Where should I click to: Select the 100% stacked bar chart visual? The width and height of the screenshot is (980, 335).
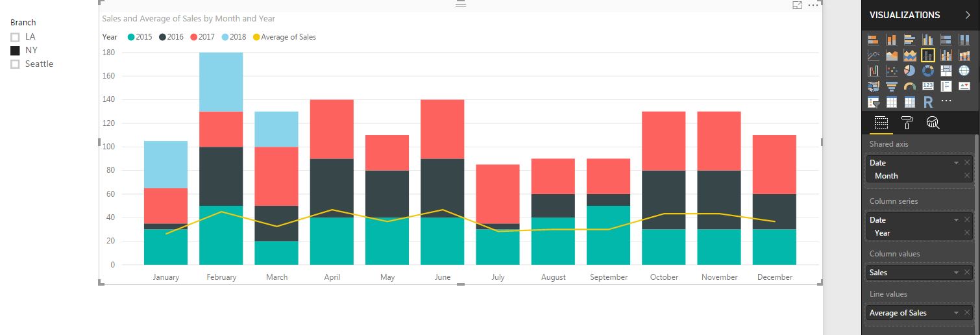946,40
